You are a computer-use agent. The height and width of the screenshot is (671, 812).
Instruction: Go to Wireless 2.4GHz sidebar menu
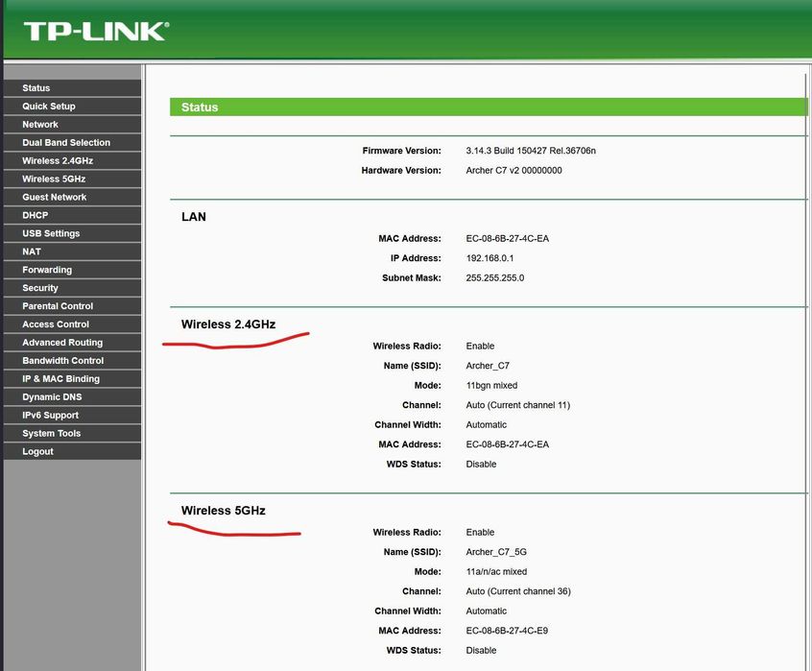coord(72,160)
